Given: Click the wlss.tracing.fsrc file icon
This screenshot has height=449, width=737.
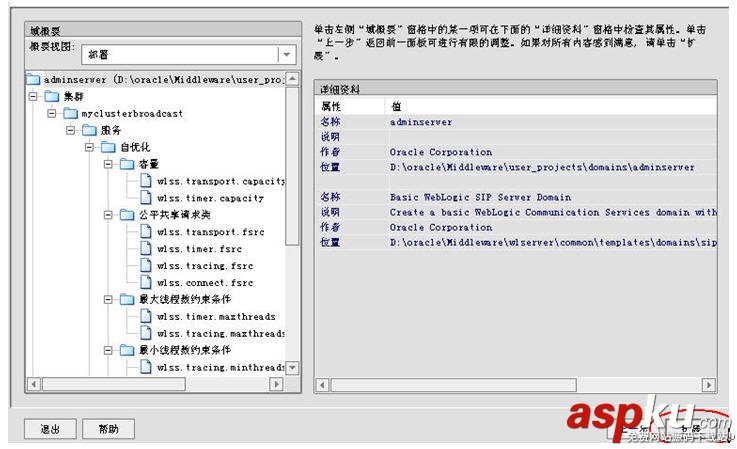Looking at the screenshot, I should pyautogui.click(x=146, y=265).
